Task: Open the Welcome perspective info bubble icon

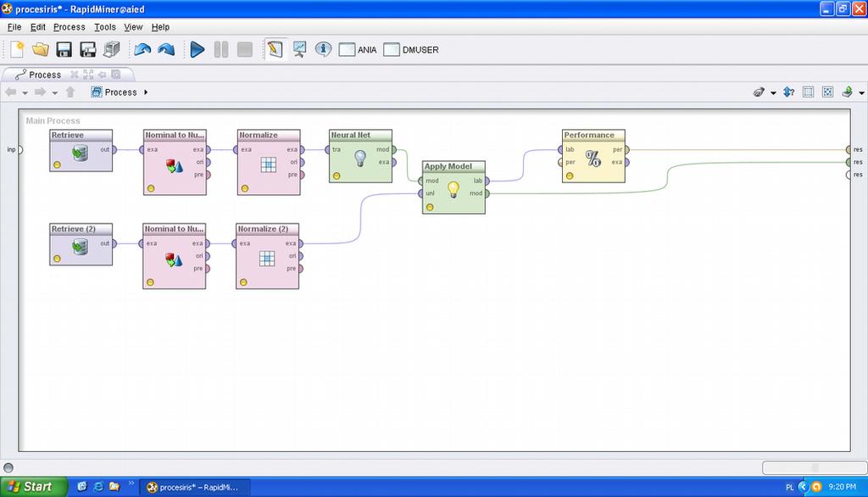Action: [323, 49]
